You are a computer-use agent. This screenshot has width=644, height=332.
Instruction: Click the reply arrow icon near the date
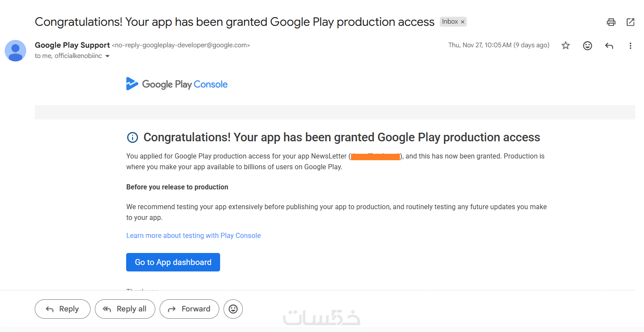pos(609,46)
